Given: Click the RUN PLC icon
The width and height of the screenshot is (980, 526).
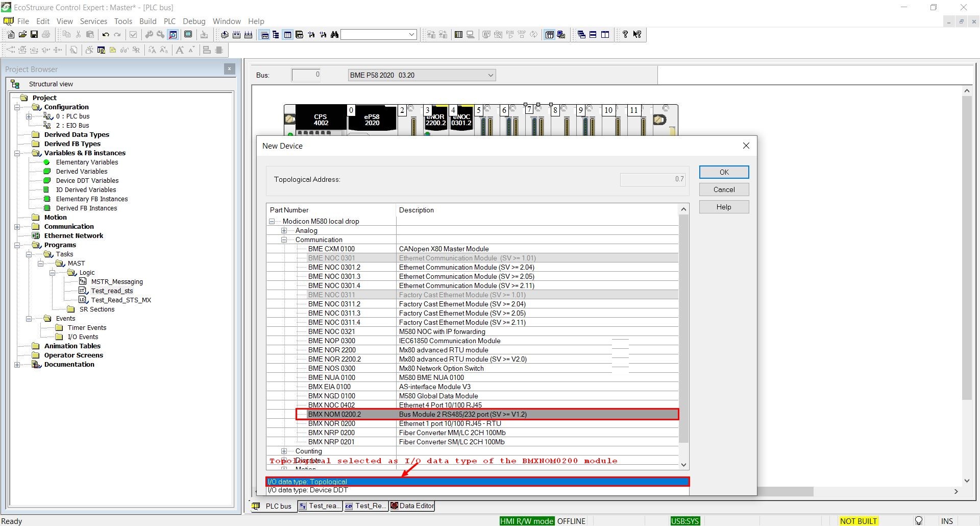Looking at the screenshot, I should [x=510, y=35].
